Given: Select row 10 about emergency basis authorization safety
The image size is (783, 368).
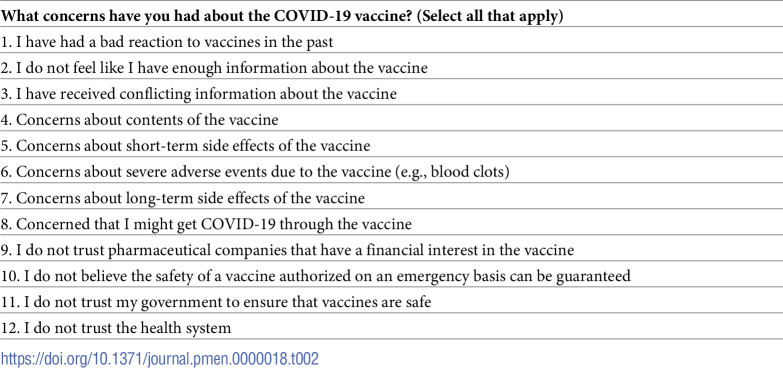Looking at the screenshot, I should [392, 276].
